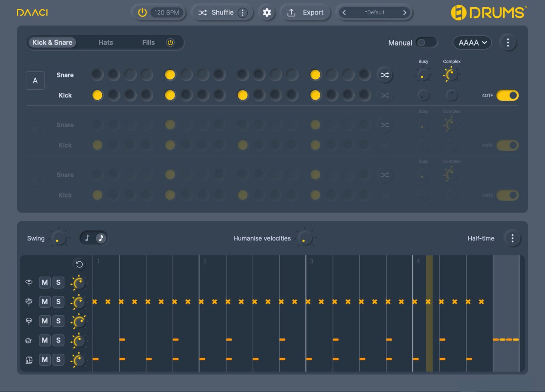Image resolution: width=545 pixels, height=392 pixels.
Task: Activate the first Snare step in row A
Action: click(x=98, y=75)
